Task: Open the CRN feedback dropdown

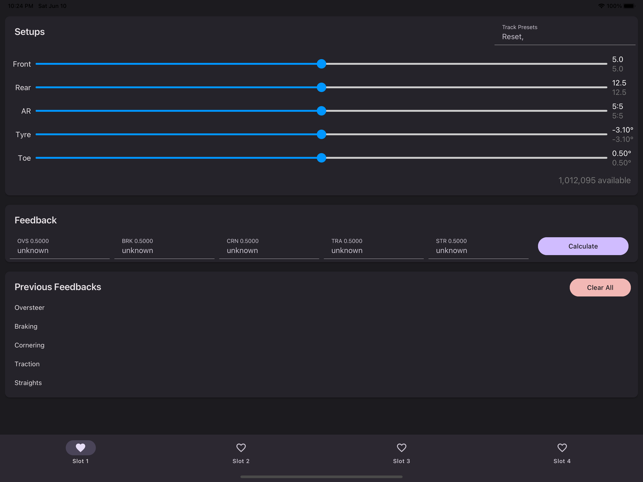Action: [269, 247]
